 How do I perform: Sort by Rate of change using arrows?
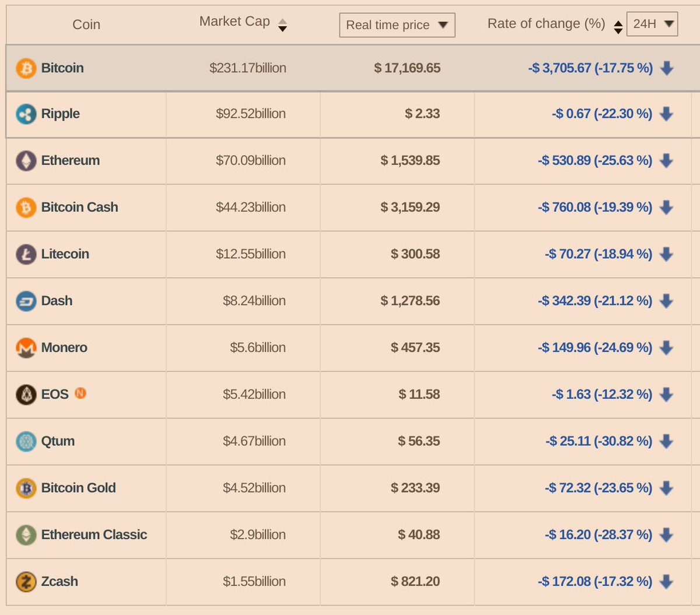(618, 27)
